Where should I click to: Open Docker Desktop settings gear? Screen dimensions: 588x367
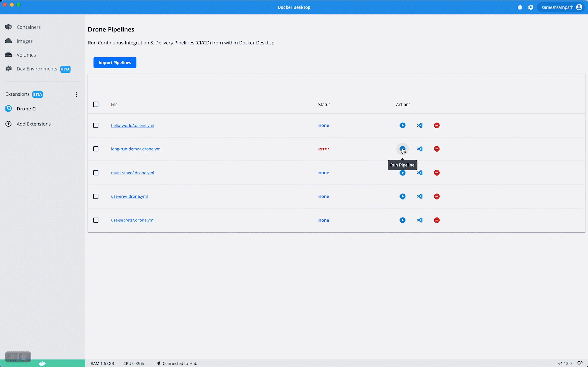[x=531, y=7]
